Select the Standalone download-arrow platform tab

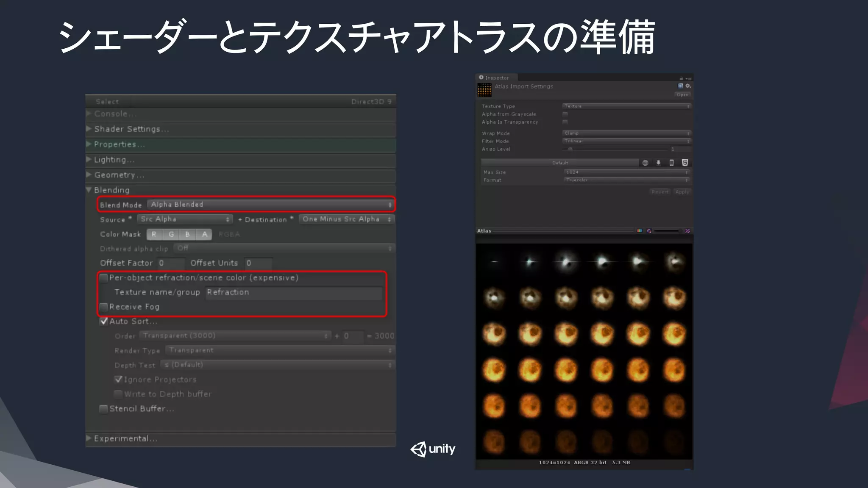pos(658,163)
